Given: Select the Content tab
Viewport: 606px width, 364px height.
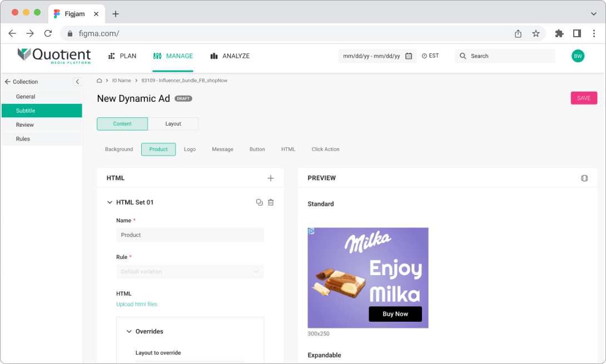Looking at the screenshot, I should (x=122, y=124).
